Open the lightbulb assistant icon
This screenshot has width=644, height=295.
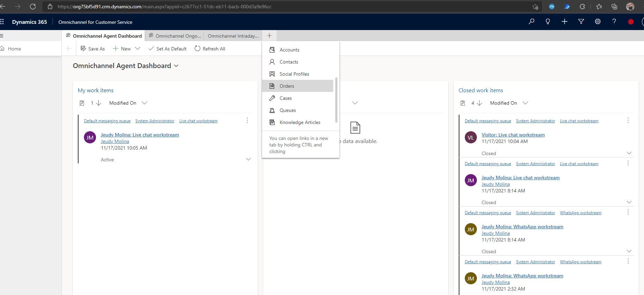(x=548, y=21)
